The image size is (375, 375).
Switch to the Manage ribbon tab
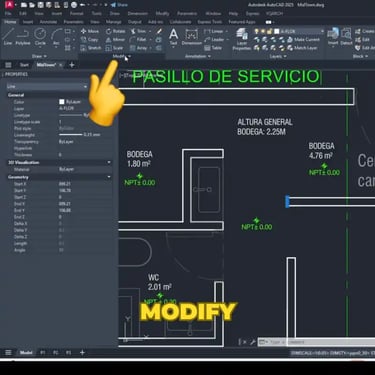tap(114, 22)
